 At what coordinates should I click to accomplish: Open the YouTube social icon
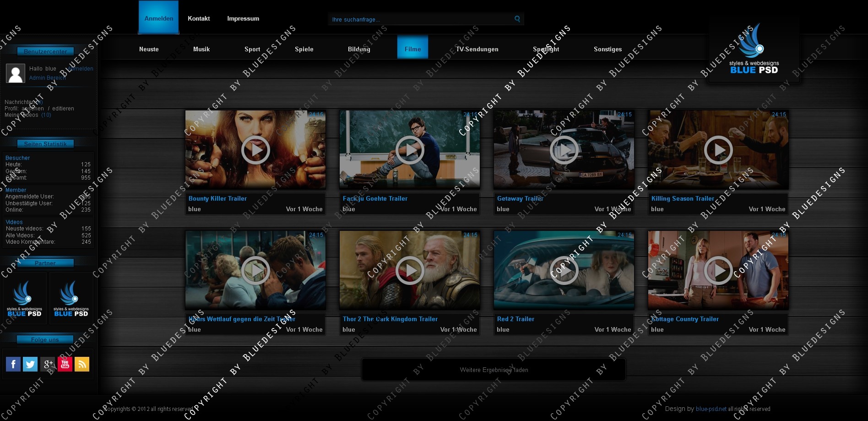pos(65,364)
